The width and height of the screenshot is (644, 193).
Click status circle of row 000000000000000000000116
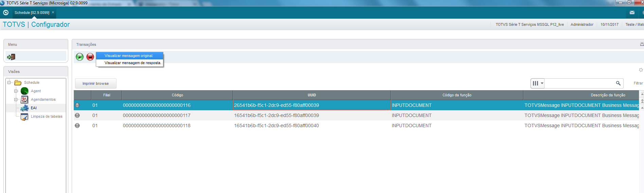tap(77, 105)
